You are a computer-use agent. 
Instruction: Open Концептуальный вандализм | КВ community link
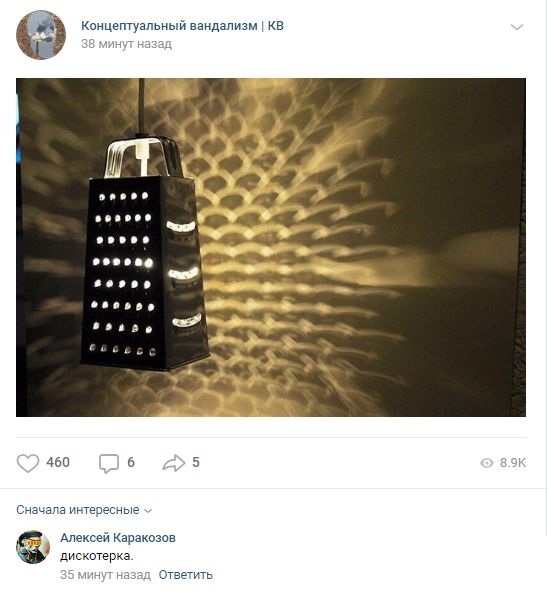182,26
